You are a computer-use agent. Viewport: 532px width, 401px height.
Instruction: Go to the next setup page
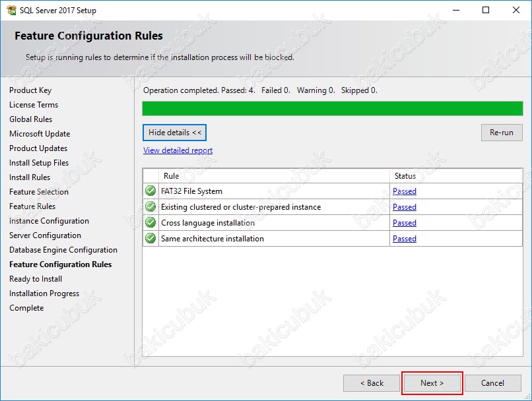tap(432, 383)
